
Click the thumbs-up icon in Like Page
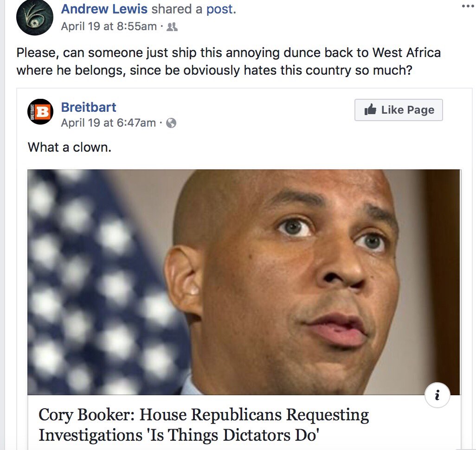370,109
